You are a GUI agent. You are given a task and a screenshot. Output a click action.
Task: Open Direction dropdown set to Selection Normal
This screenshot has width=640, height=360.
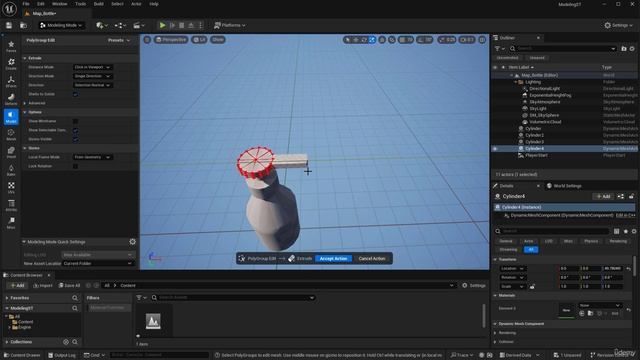click(x=93, y=85)
